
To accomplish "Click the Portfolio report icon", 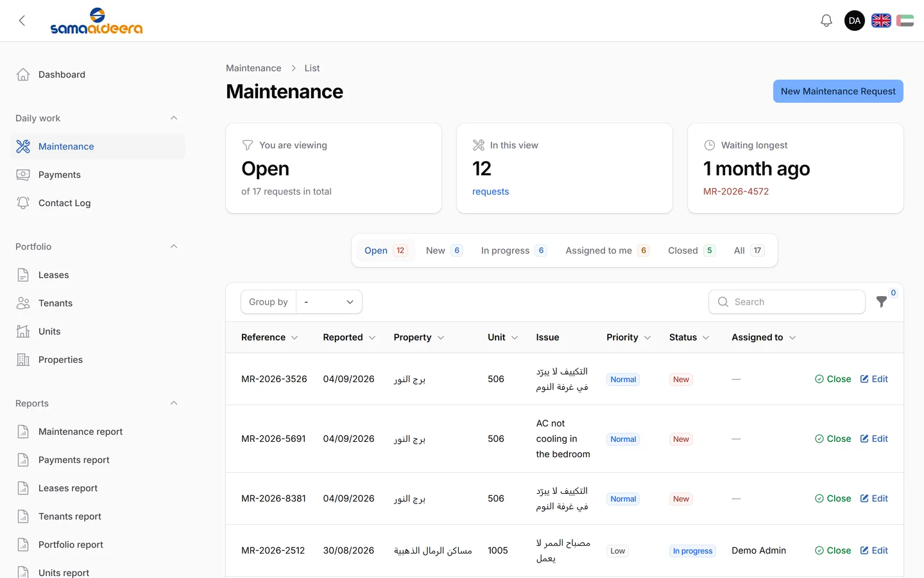I will click(x=23, y=545).
